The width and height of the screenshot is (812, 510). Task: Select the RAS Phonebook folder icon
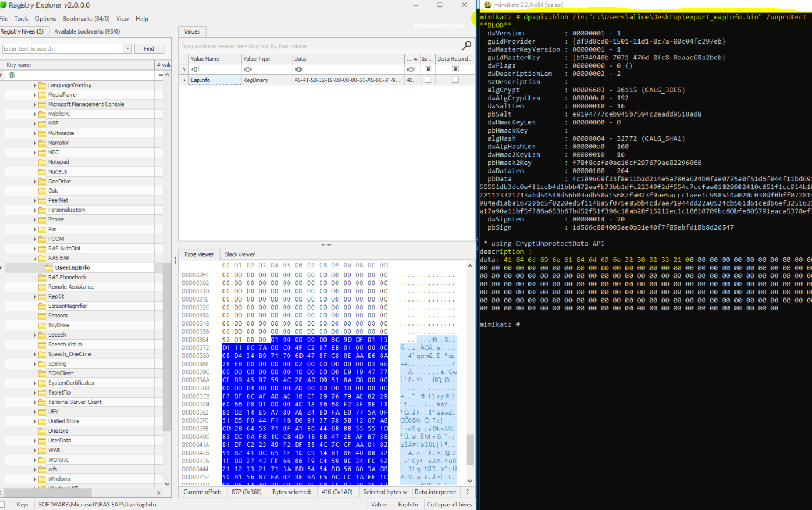click(42, 277)
